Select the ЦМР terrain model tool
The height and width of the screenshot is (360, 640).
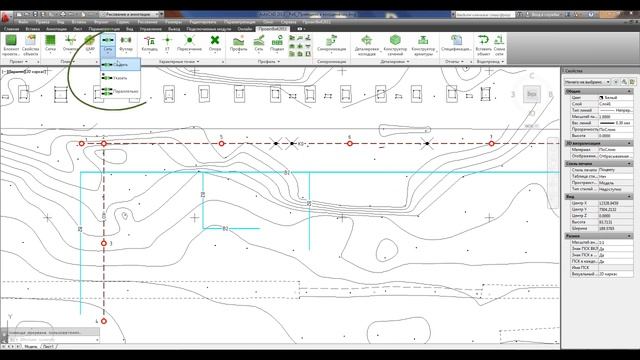point(89,44)
